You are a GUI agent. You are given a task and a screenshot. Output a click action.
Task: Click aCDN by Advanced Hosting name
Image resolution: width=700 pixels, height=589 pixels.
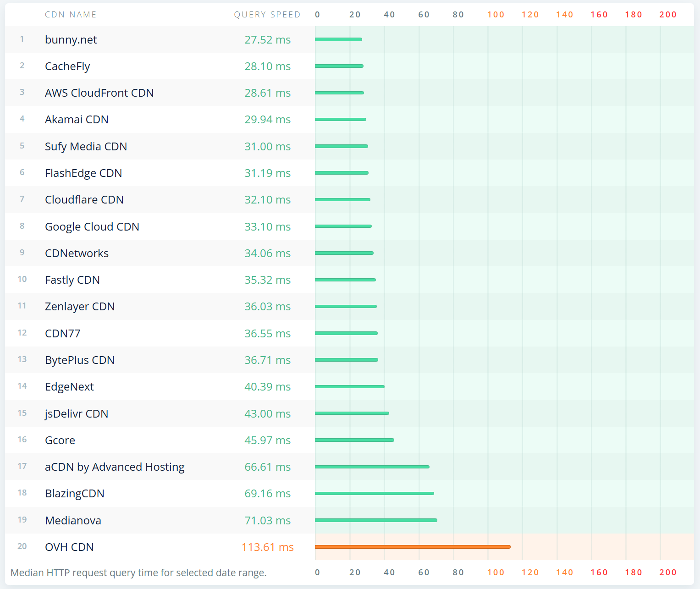point(115,467)
